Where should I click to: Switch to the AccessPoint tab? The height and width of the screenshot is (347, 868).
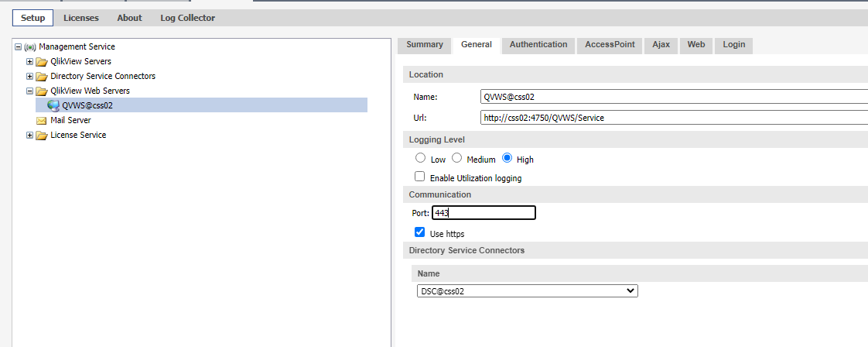pos(610,45)
